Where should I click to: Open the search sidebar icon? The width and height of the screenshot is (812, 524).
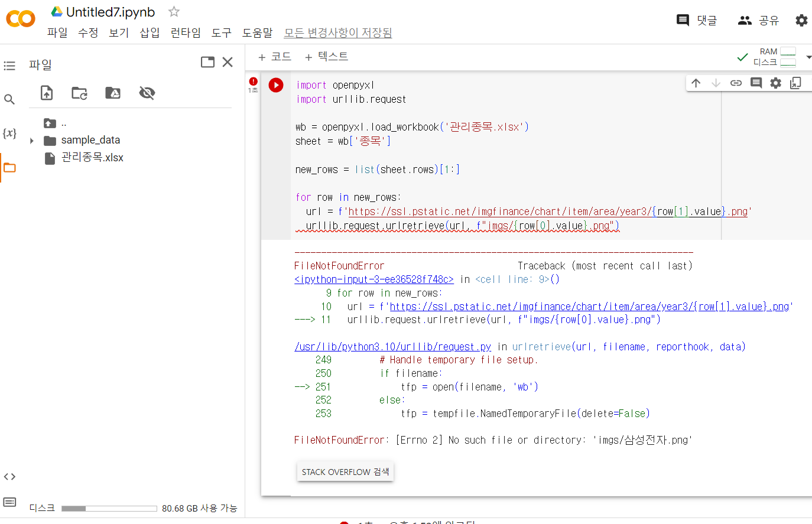(9, 99)
